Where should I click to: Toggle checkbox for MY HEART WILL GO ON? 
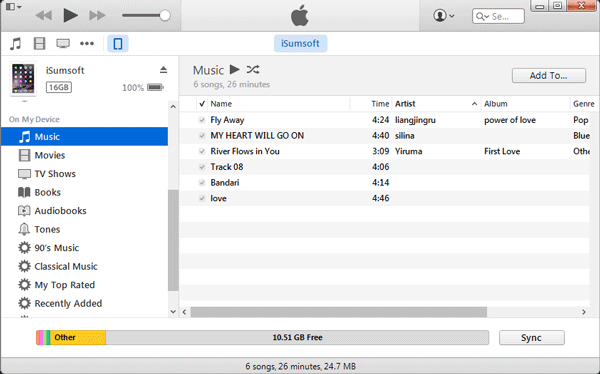pos(202,136)
